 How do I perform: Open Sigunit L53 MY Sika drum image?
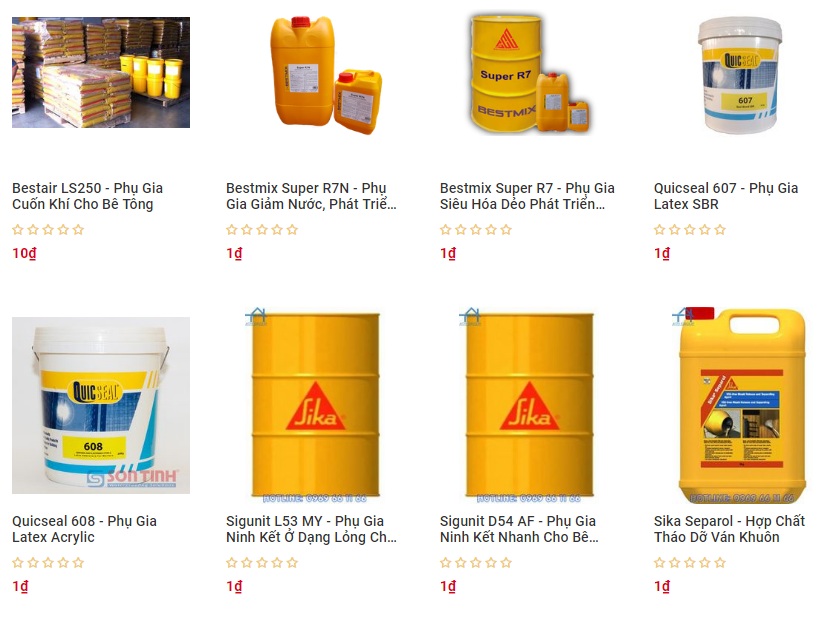[315, 405]
